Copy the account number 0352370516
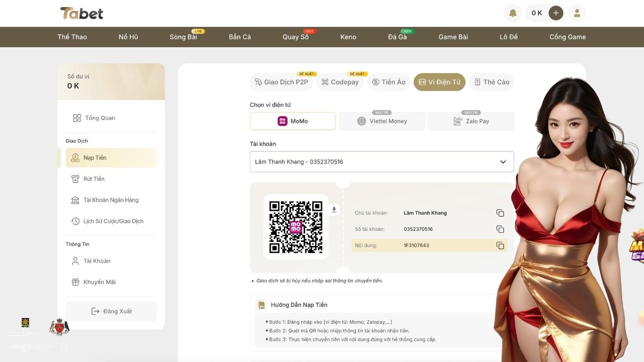 coord(500,229)
